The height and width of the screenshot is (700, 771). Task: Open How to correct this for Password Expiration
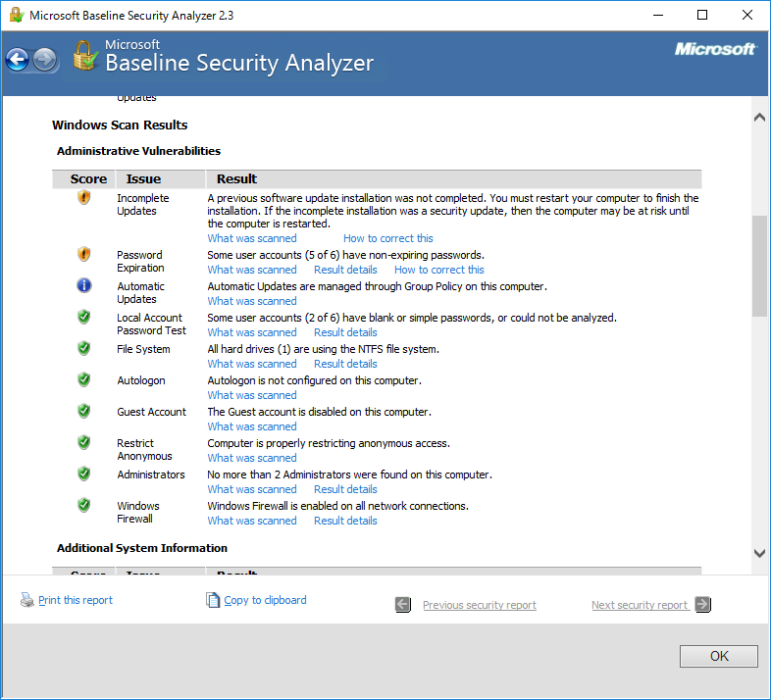tap(439, 270)
